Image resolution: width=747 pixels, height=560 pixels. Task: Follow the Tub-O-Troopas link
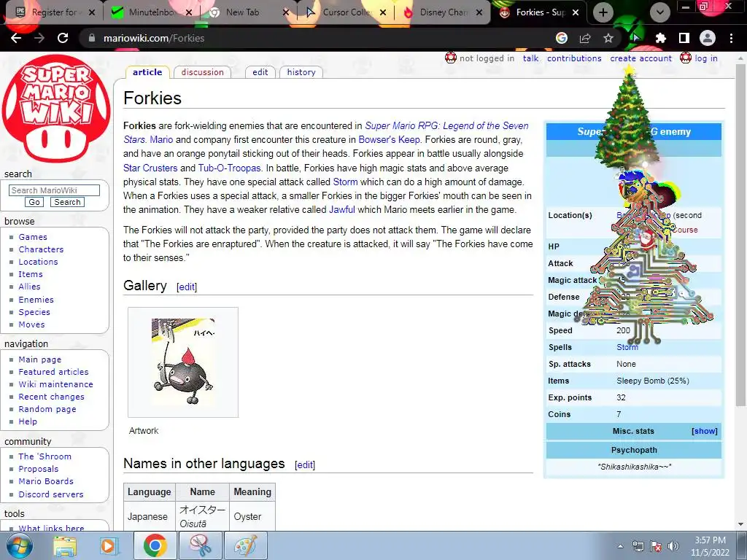(x=229, y=168)
